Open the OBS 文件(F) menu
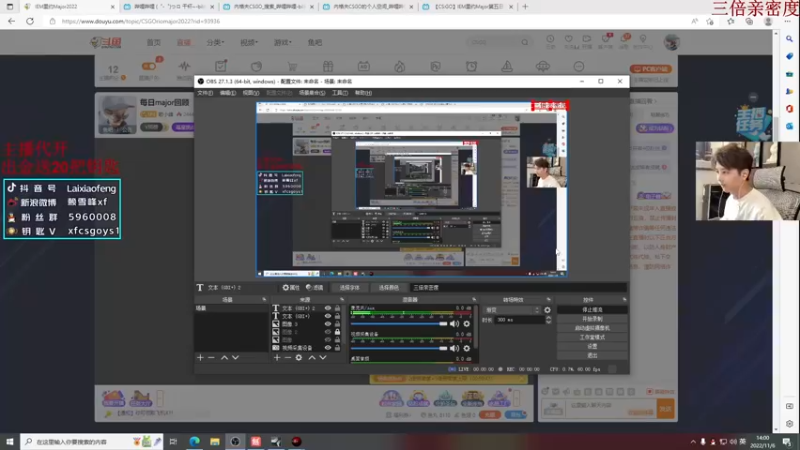Viewport: 800px width, 450px height. coord(205,93)
